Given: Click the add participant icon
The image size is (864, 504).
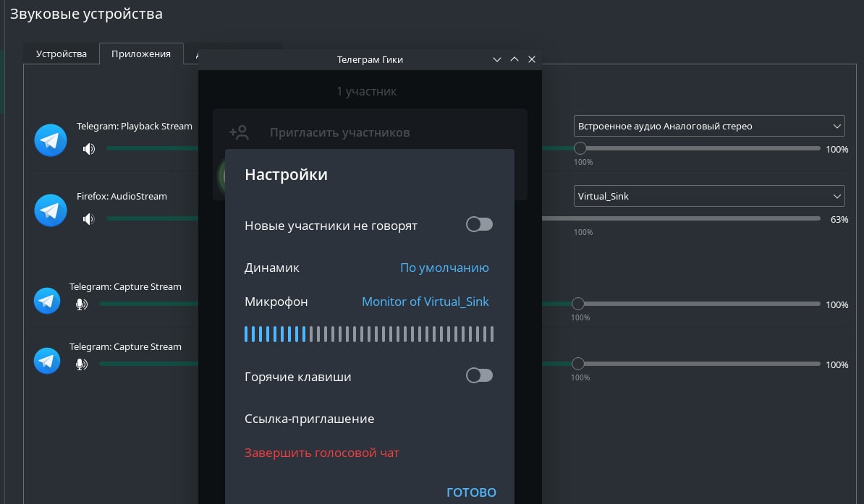Looking at the screenshot, I should point(239,132).
